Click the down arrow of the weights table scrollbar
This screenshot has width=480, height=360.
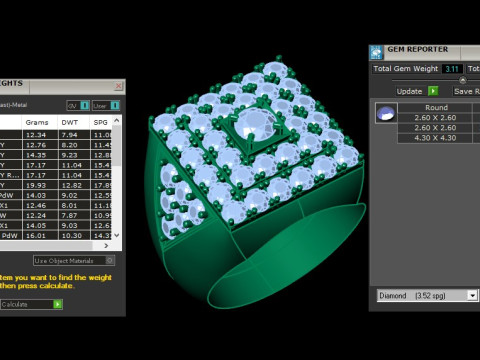point(117,235)
